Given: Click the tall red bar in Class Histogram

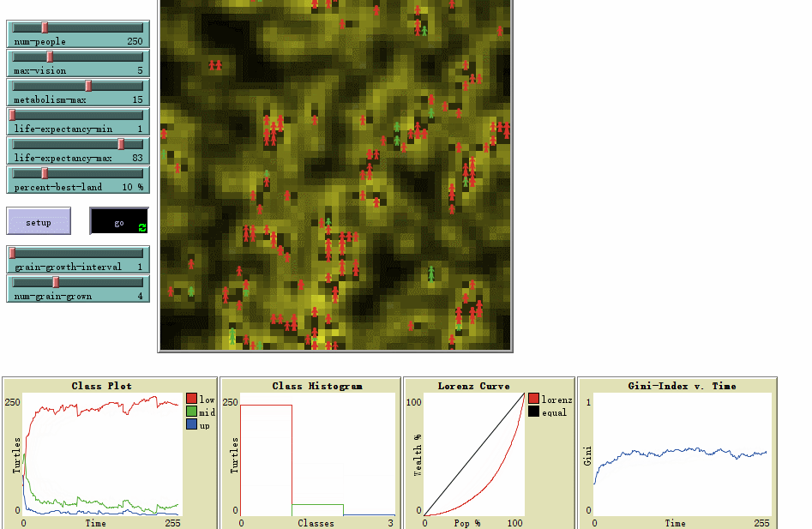Looking at the screenshot, I should [x=266, y=459].
